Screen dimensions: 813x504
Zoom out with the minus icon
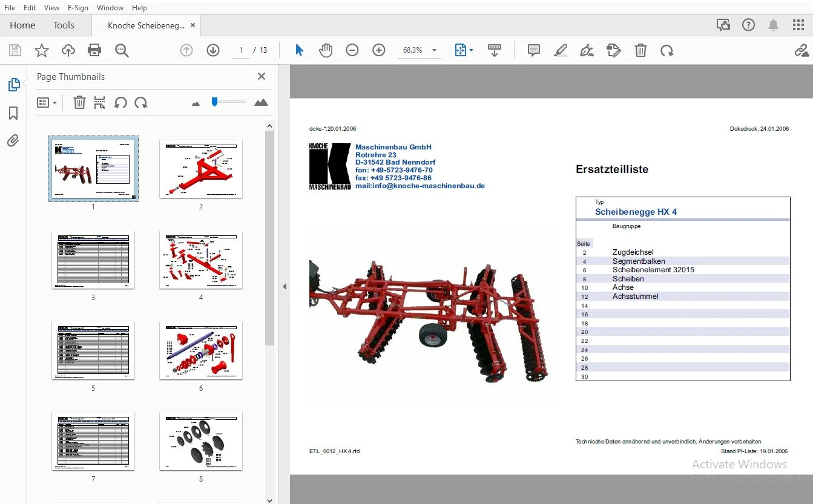point(352,50)
